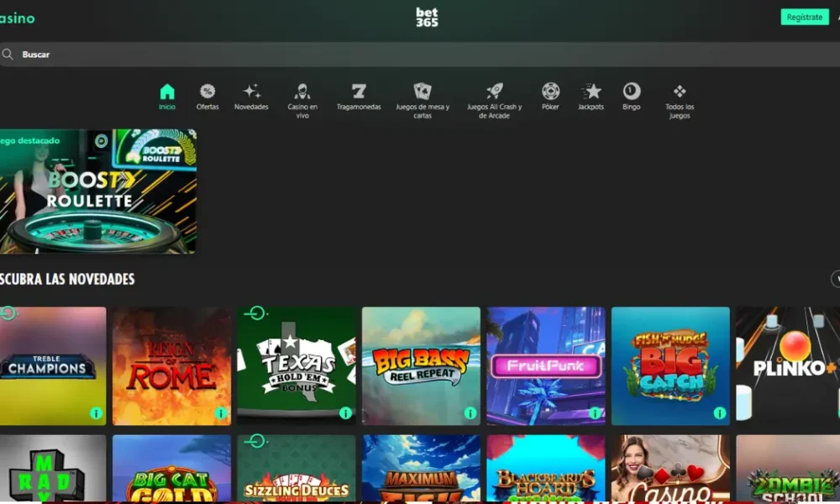Image resolution: width=840 pixels, height=504 pixels.
Task: Select the Póker chip icon
Action: 550,92
